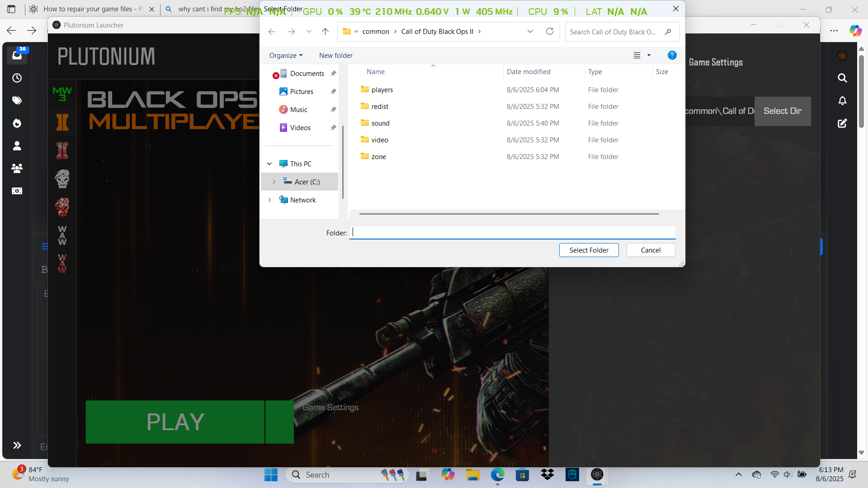Open the Organize menu
This screenshot has width=868, height=488.
coord(286,55)
